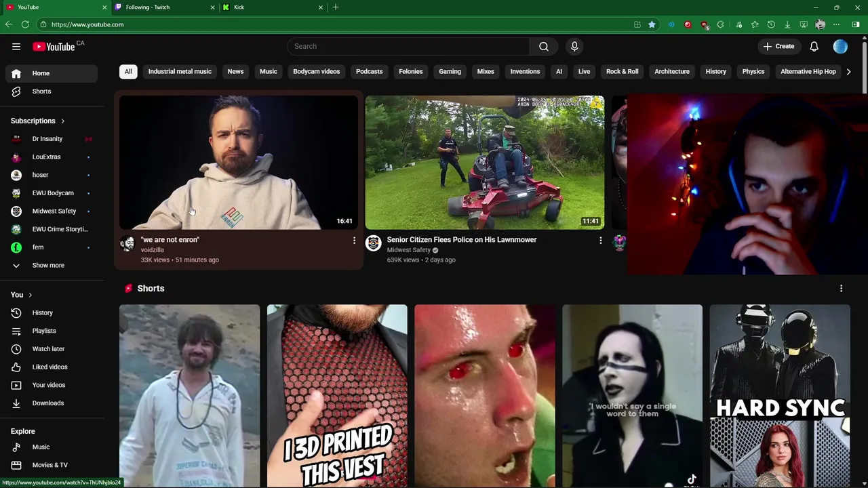The width and height of the screenshot is (868, 488).
Task: Open Shorts shelf options menu
Action: coord(841,288)
